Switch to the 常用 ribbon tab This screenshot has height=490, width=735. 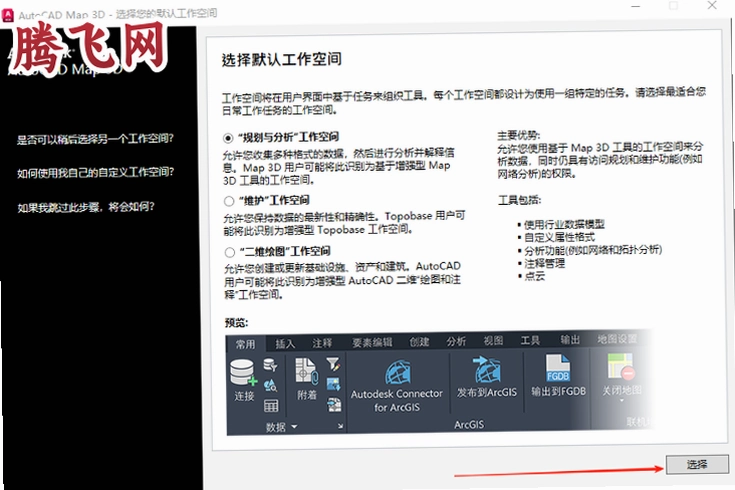click(246, 344)
